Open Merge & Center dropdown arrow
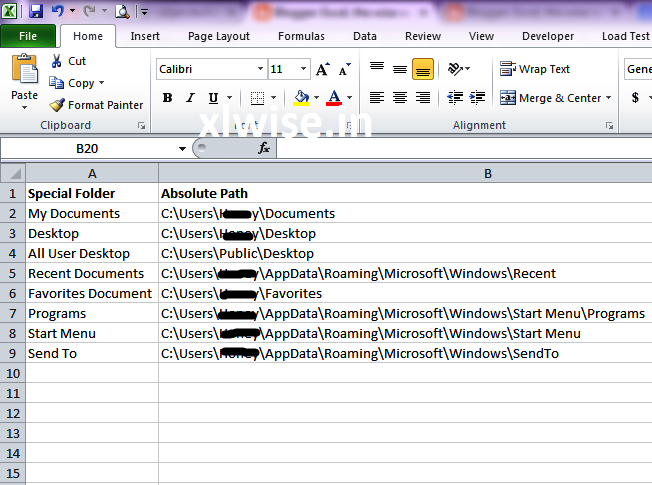This screenshot has height=485, width=652. (x=609, y=98)
